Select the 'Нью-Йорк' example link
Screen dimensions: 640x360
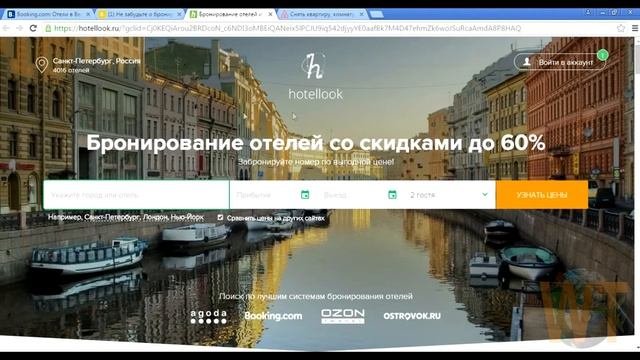(x=187, y=217)
